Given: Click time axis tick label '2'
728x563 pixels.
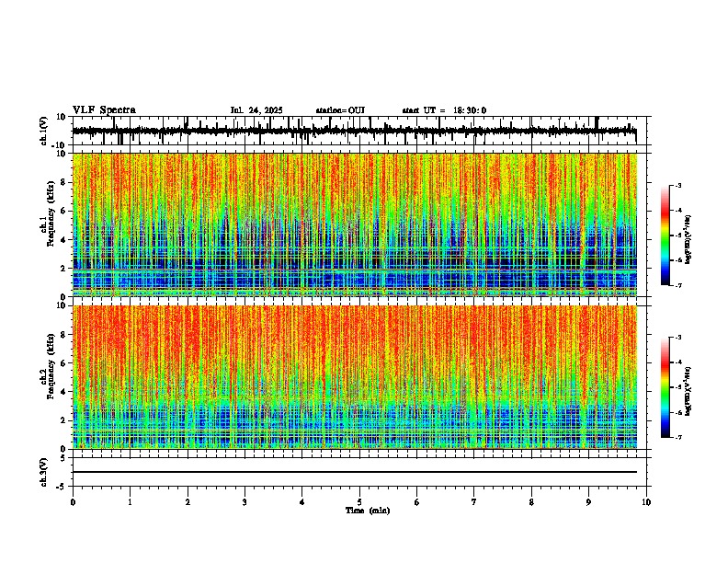Looking at the screenshot, I should 188,502.
